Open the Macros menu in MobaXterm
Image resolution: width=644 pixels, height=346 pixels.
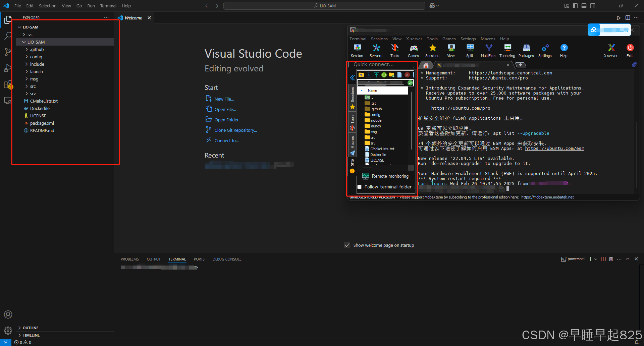point(488,39)
